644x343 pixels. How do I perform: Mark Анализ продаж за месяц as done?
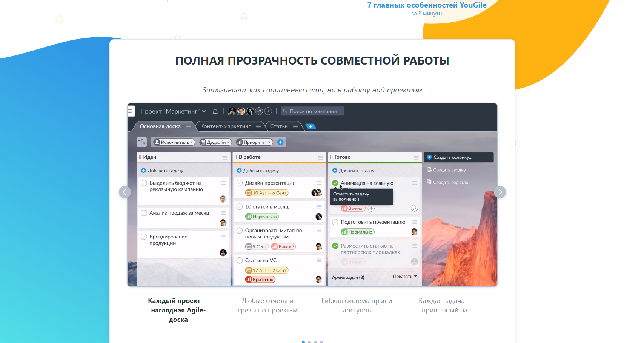click(x=144, y=213)
